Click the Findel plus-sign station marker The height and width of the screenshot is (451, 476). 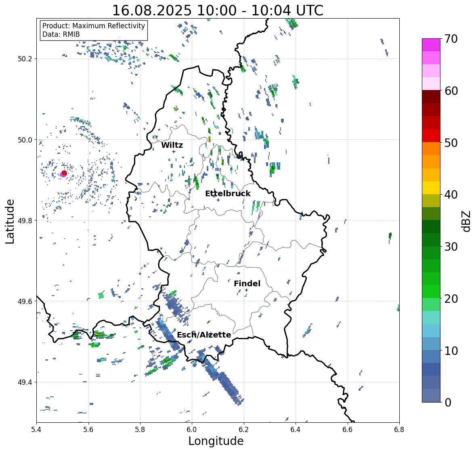pyautogui.click(x=247, y=290)
